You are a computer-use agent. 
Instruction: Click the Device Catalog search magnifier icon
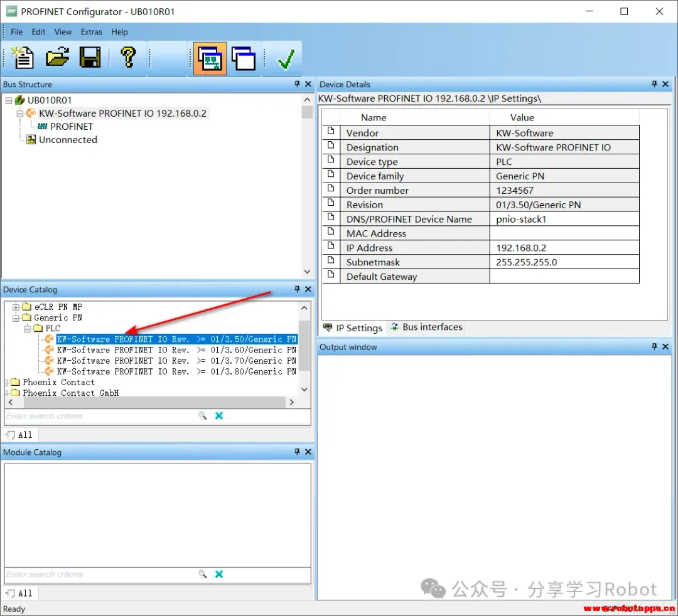tap(202, 415)
